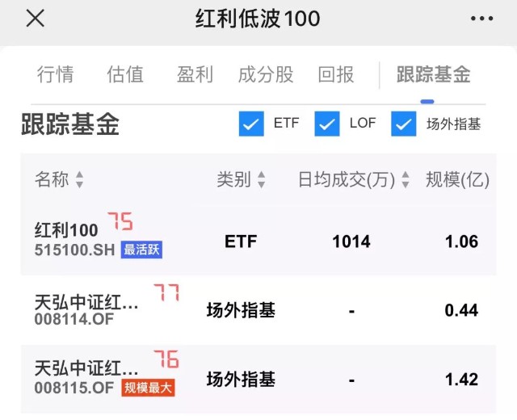Open the 盈利 tab
The image size is (517, 420).
195,75
